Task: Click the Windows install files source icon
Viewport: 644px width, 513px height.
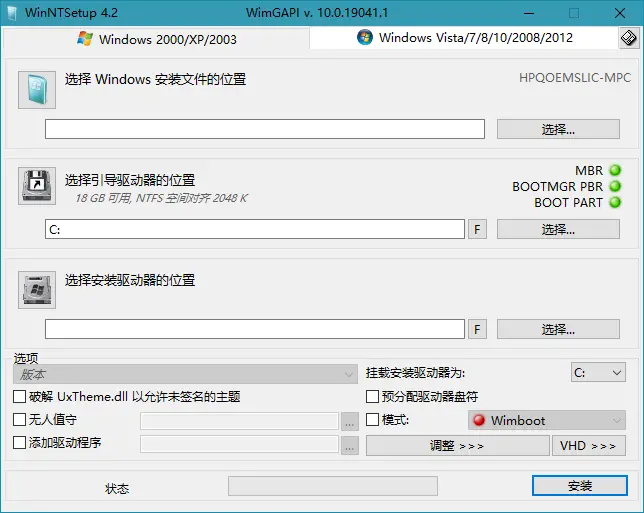Action: [37, 90]
